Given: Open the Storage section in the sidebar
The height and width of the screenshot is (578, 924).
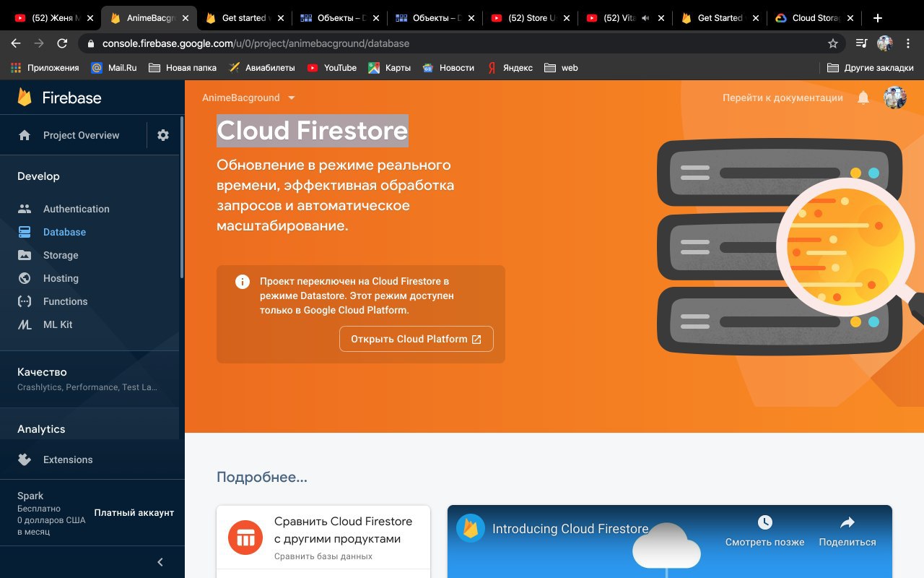Looking at the screenshot, I should (x=90, y=255).
